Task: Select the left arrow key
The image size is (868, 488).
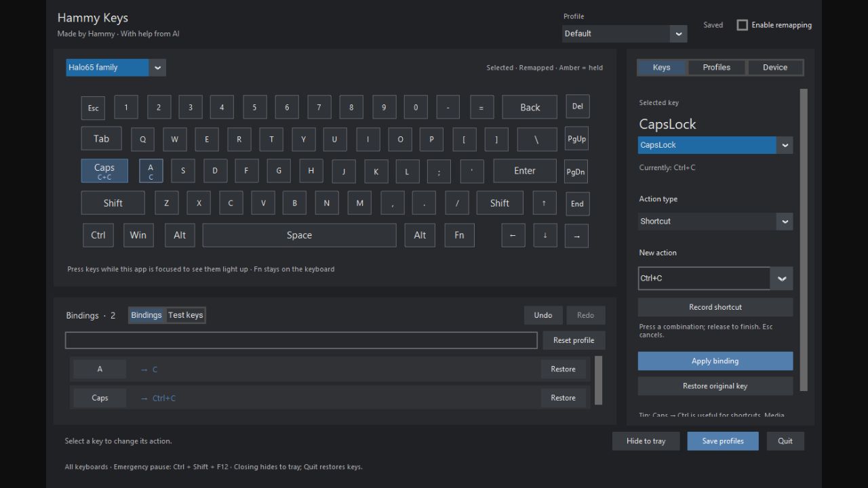Action: coord(513,235)
